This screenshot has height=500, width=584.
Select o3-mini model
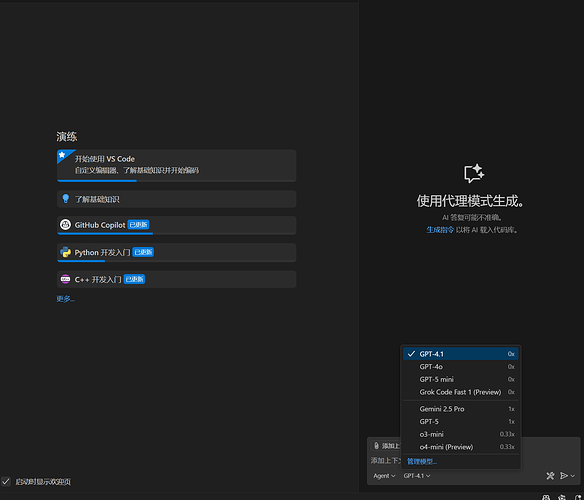461,434
